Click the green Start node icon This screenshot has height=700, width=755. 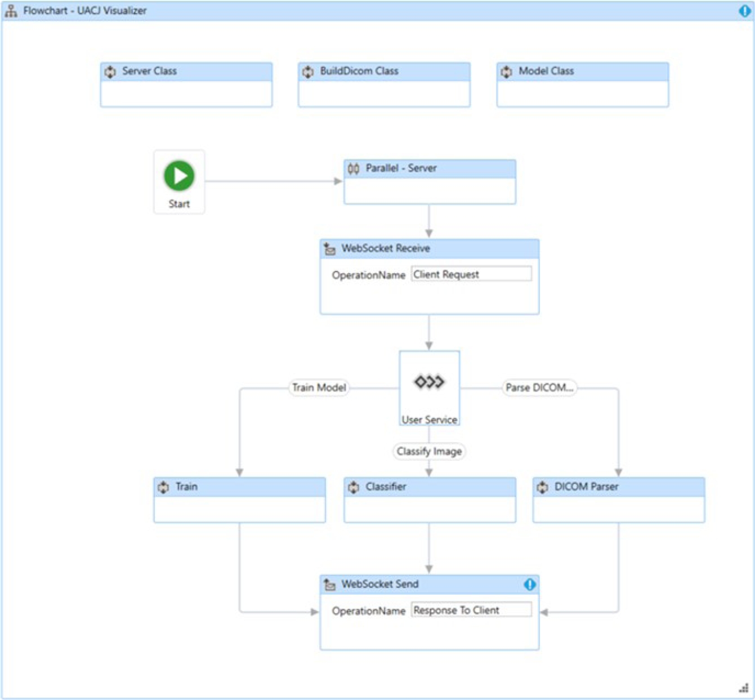179,176
